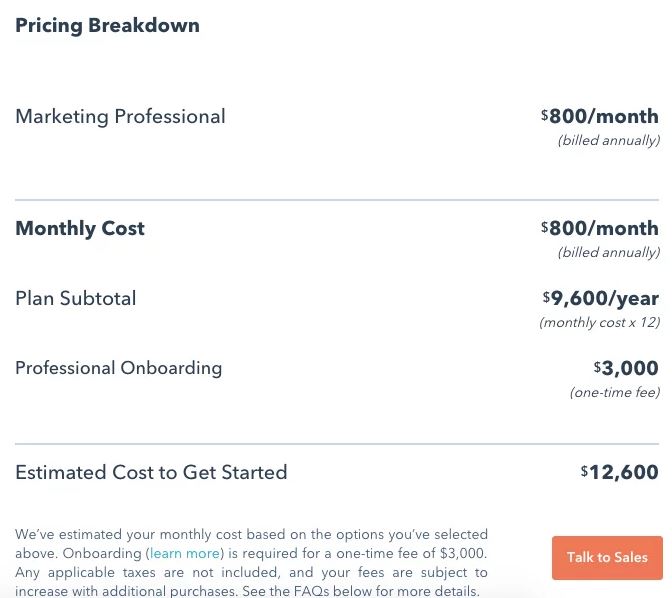
Task: Click the billed annually note under Monthly Cost
Action: point(609,252)
